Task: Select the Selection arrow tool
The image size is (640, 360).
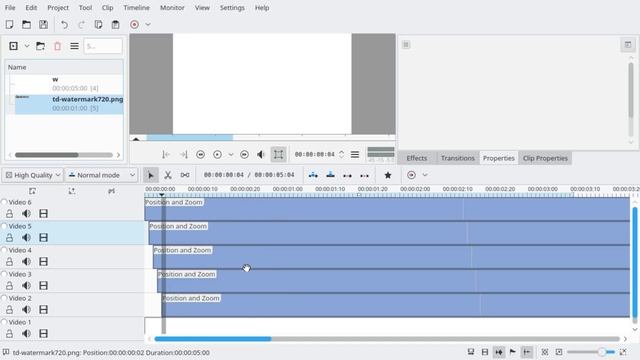Action: click(x=151, y=175)
